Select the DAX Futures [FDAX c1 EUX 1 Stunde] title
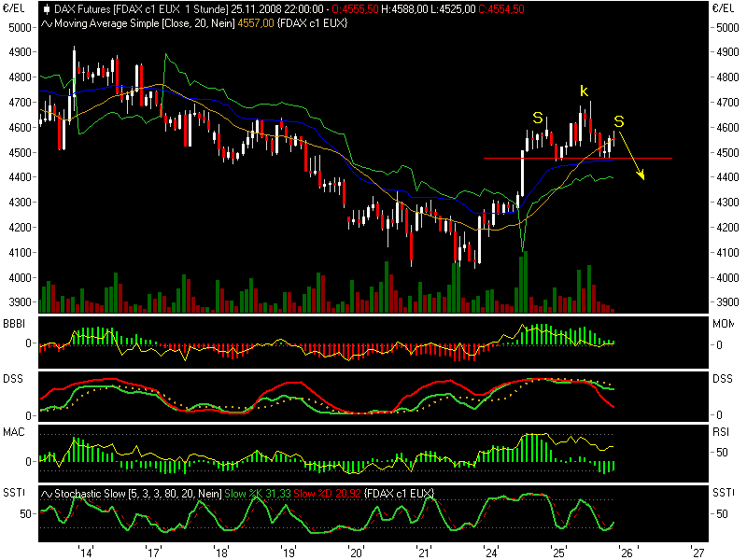The image size is (747, 560). tap(142, 9)
